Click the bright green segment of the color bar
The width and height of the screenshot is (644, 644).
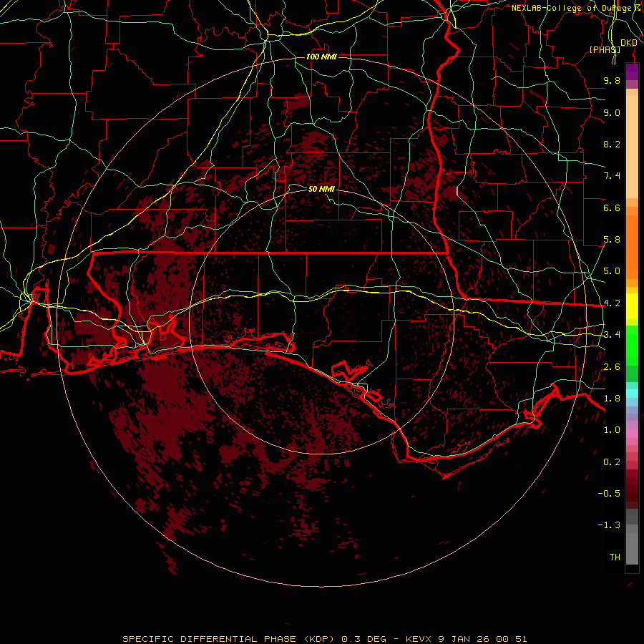tap(632, 346)
